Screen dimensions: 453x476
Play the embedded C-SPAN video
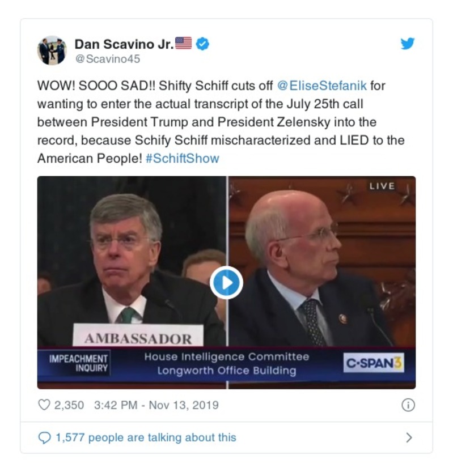tap(226, 283)
